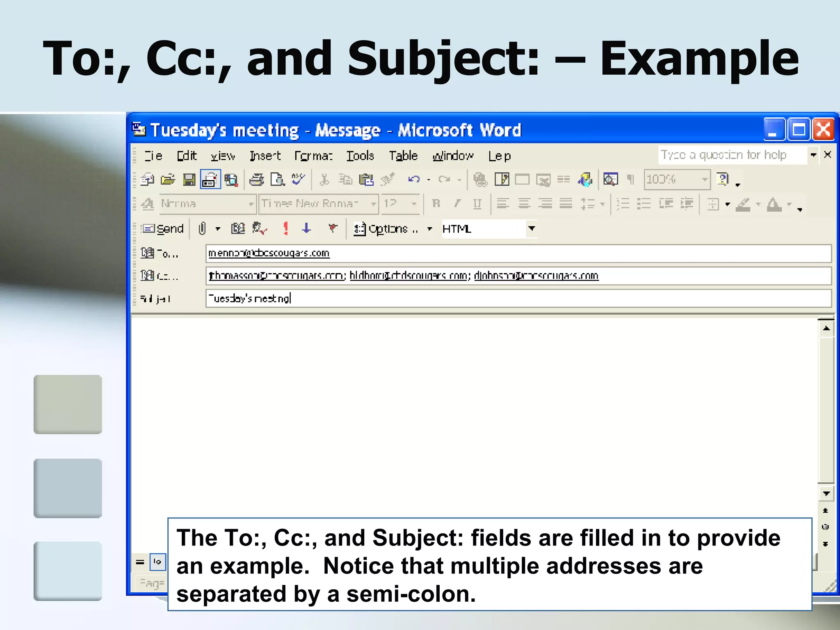This screenshot has width=840, height=630.
Task: Click the To... address button
Action: (x=160, y=253)
